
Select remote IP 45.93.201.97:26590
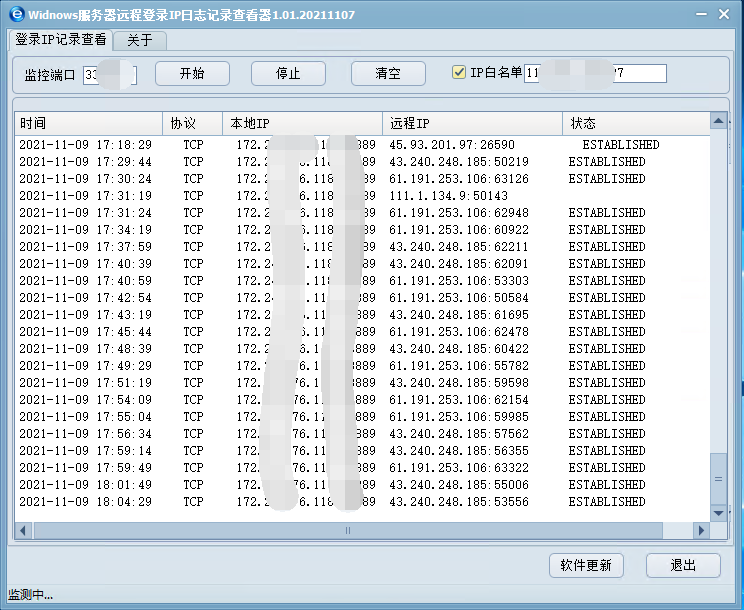452,145
